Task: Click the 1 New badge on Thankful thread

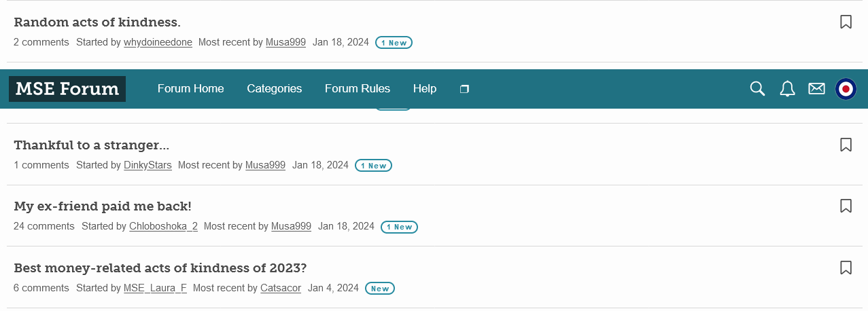Action: point(373,165)
